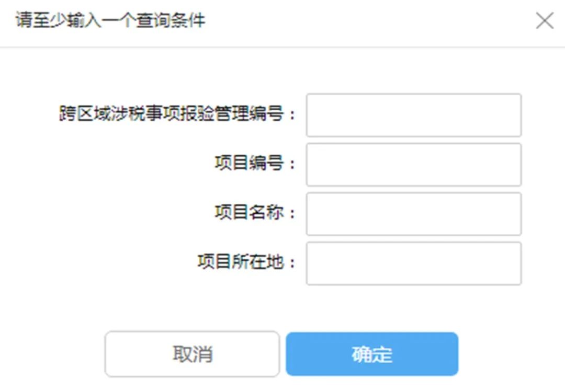Click the 取消 cancel button
This screenshot has width=565, height=392.
tap(192, 354)
